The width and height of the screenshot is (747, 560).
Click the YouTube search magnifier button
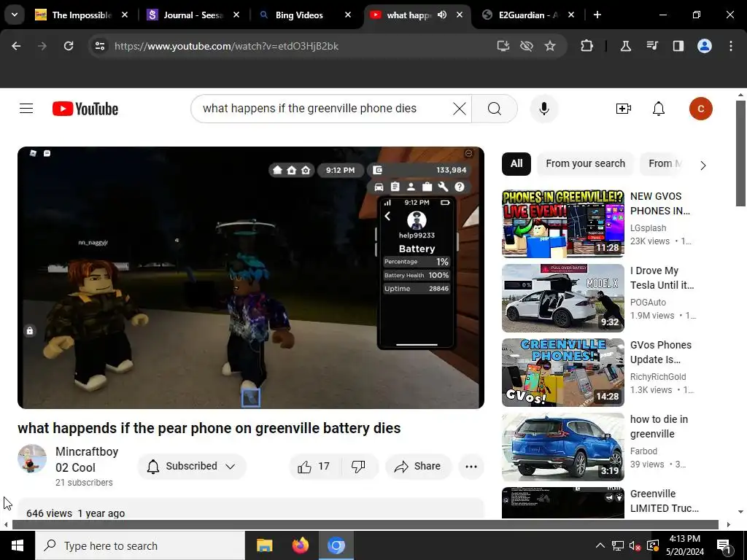tap(494, 109)
